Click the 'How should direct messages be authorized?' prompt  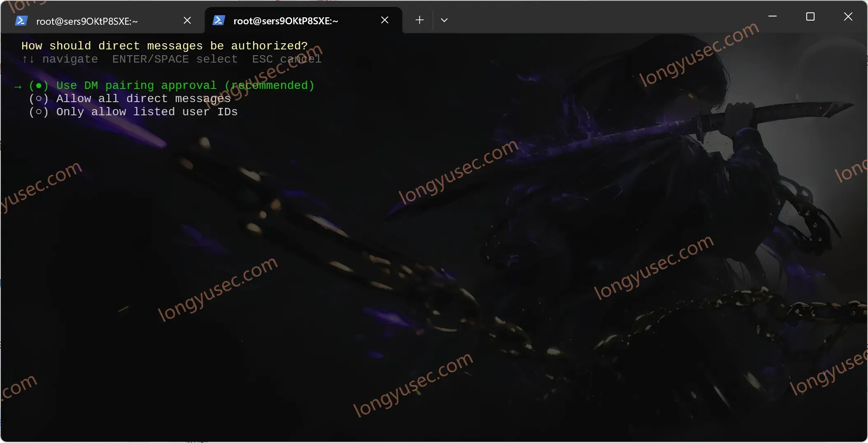click(164, 46)
